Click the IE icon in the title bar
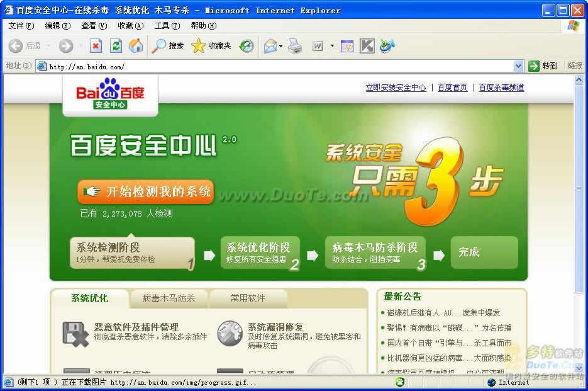Viewport: 588px width, 391px height. coord(8,10)
